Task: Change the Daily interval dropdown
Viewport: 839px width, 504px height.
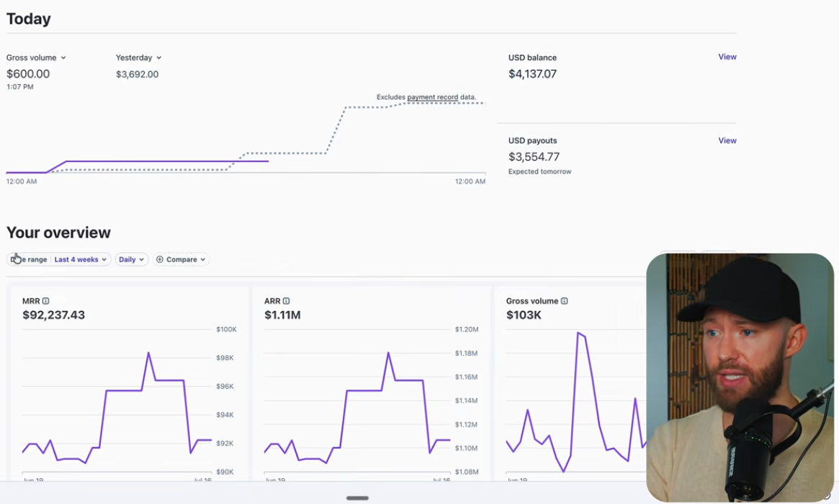Action: (131, 259)
